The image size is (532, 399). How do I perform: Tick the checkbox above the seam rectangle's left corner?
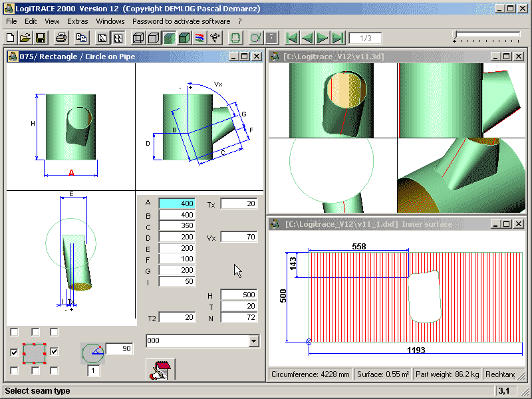click(x=14, y=332)
